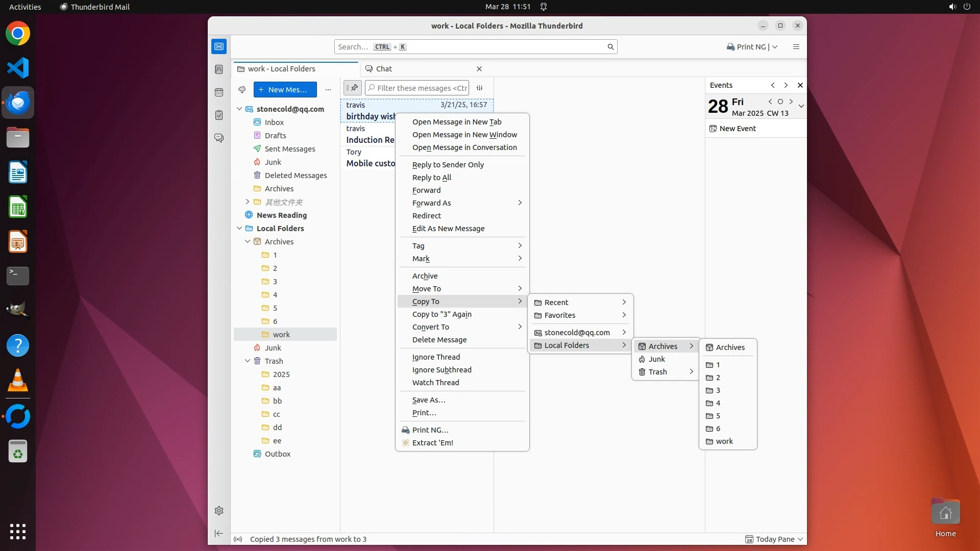This screenshot has width=980, height=551.
Task: Toggle the Quick Filter pin button
Action: pyautogui.click(x=353, y=88)
